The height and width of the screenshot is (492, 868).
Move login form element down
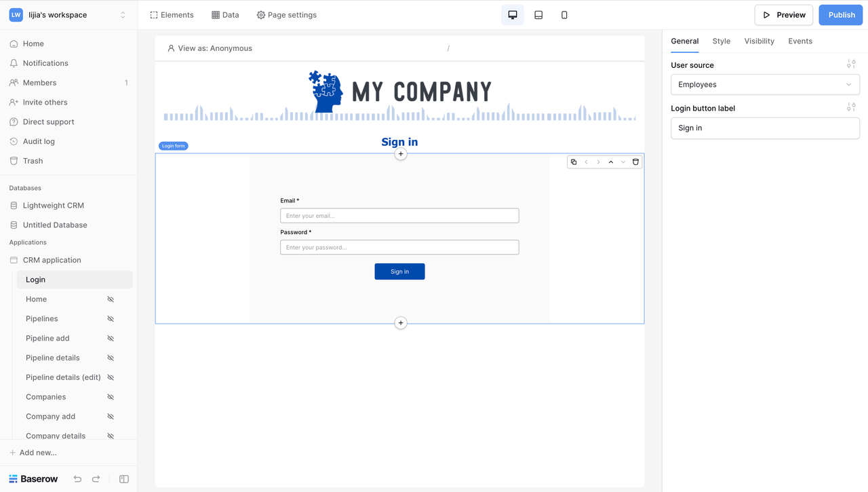(x=623, y=162)
